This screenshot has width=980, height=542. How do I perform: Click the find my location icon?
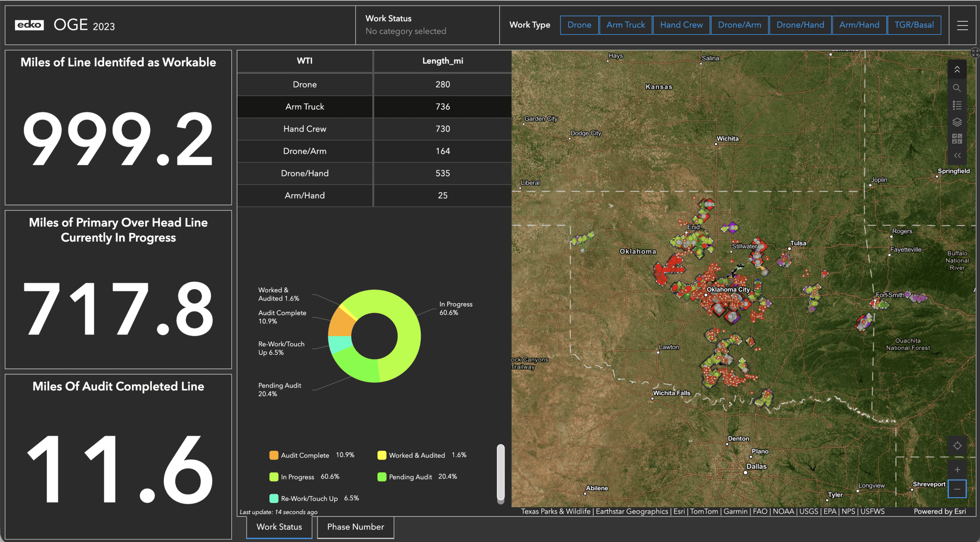click(957, 446)
